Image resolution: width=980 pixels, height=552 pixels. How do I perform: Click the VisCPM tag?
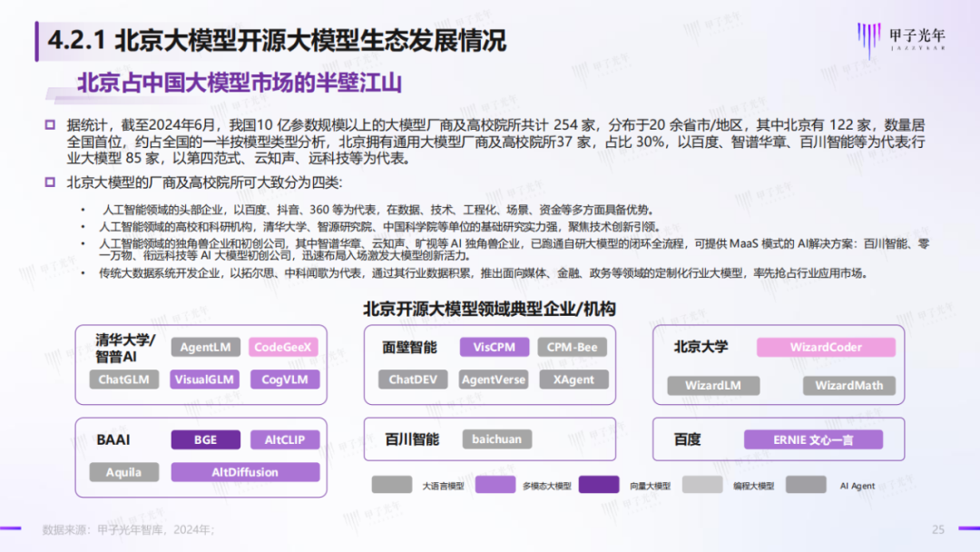click(495, 347)
